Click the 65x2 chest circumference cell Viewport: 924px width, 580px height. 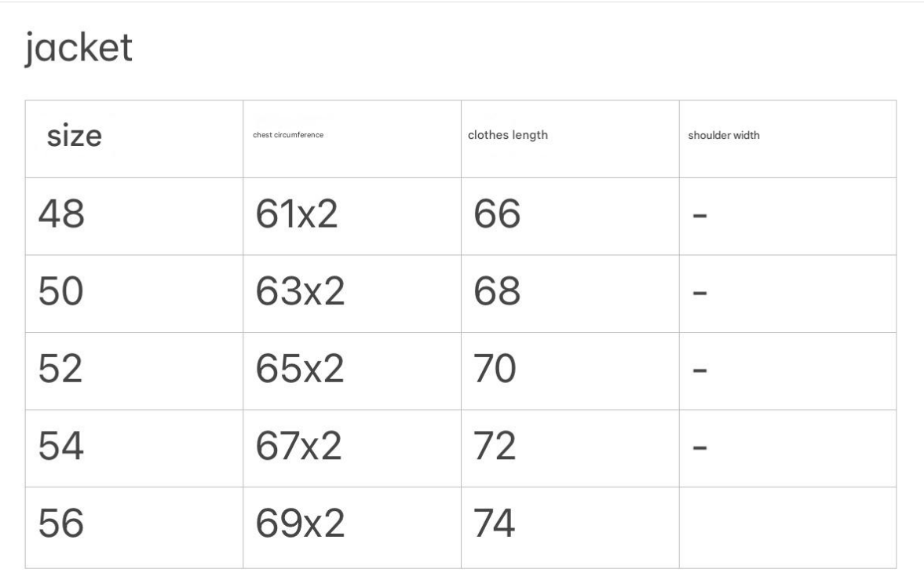pyautogui.click(x=300, y=370)
